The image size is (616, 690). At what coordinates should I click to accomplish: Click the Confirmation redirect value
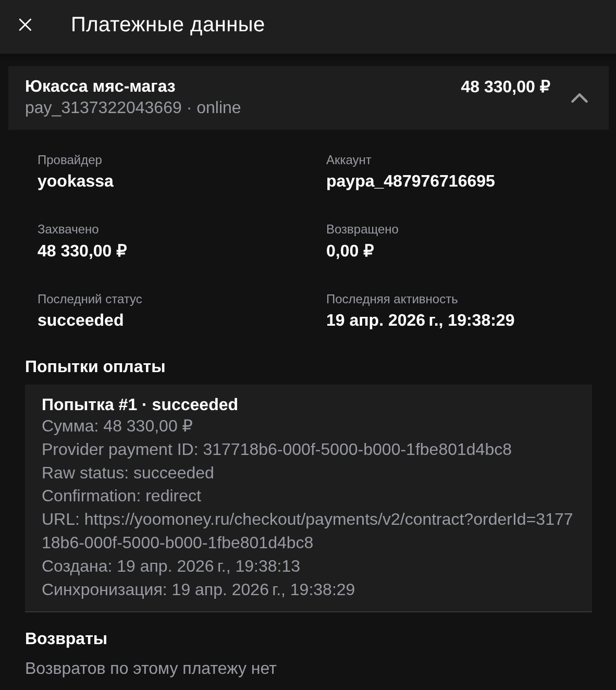121,496
